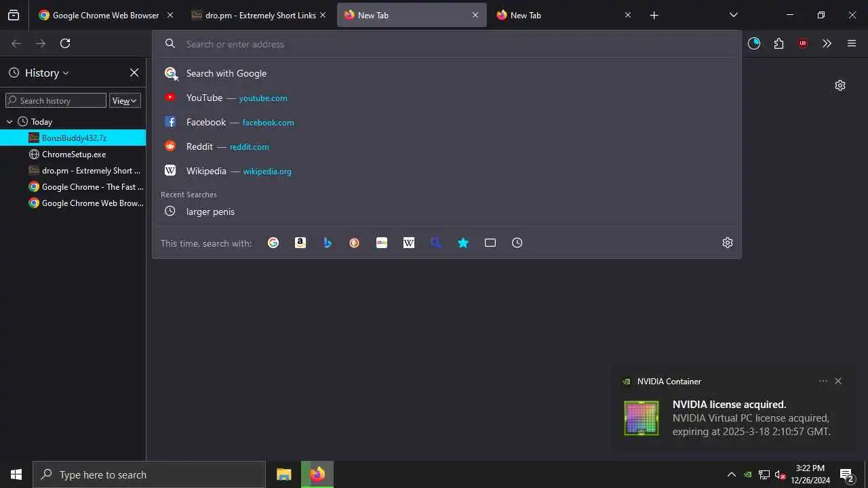Search history with the clock icon
This screenshot has height=488, width=868.
[x=517, y=243]
